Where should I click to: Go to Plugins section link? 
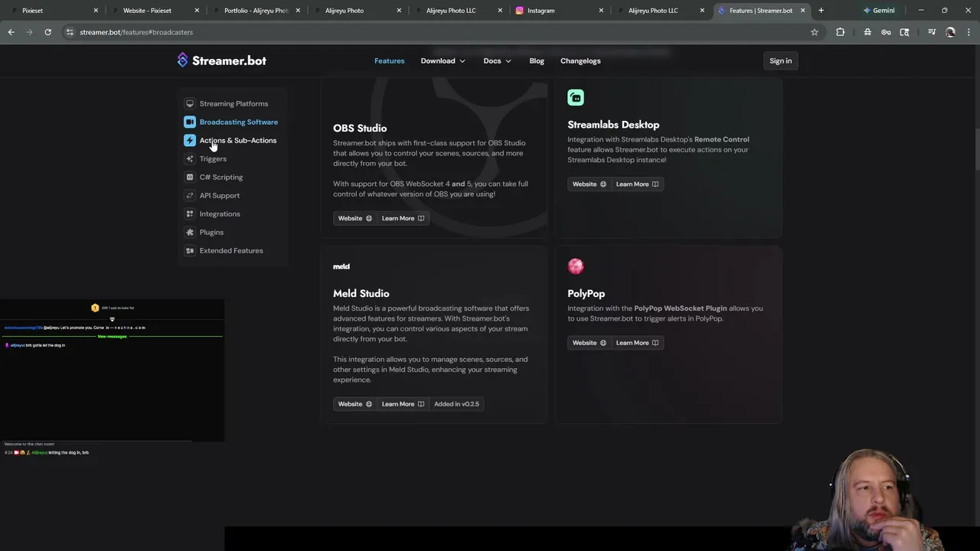coord(211,232)
